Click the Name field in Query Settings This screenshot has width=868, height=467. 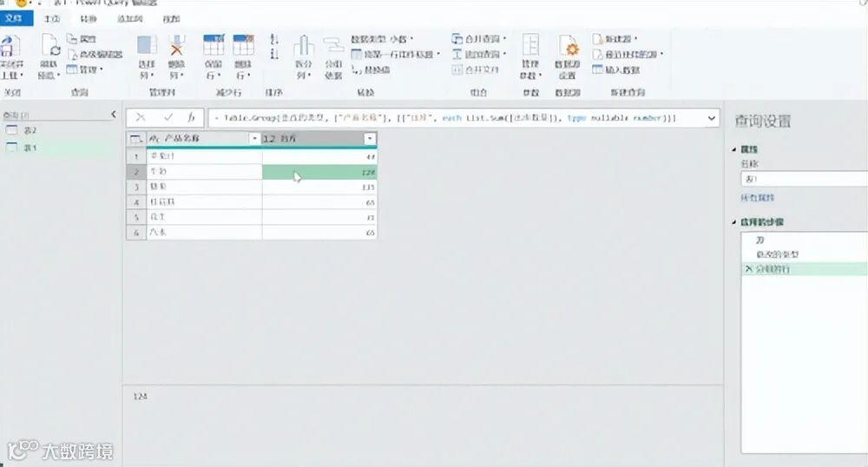coord(804,179)
